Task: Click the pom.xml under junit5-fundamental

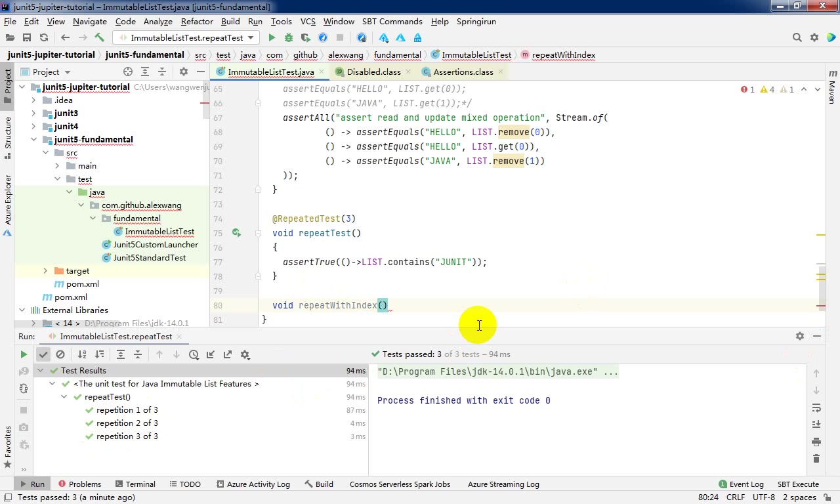Action: click(82, 283)
